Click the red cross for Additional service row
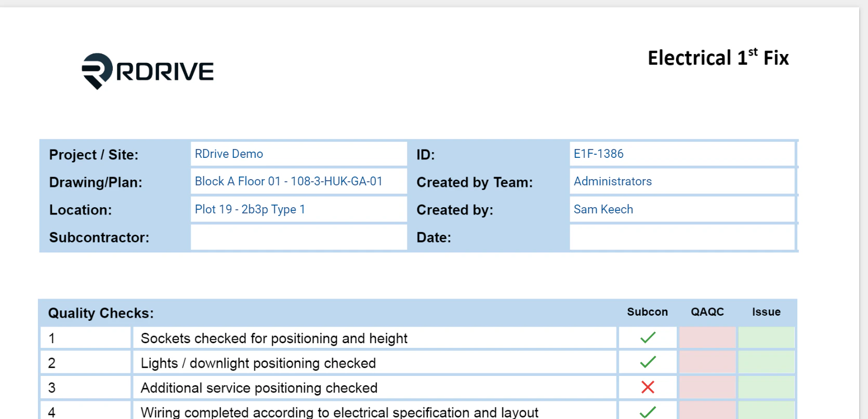 point(648,387)
